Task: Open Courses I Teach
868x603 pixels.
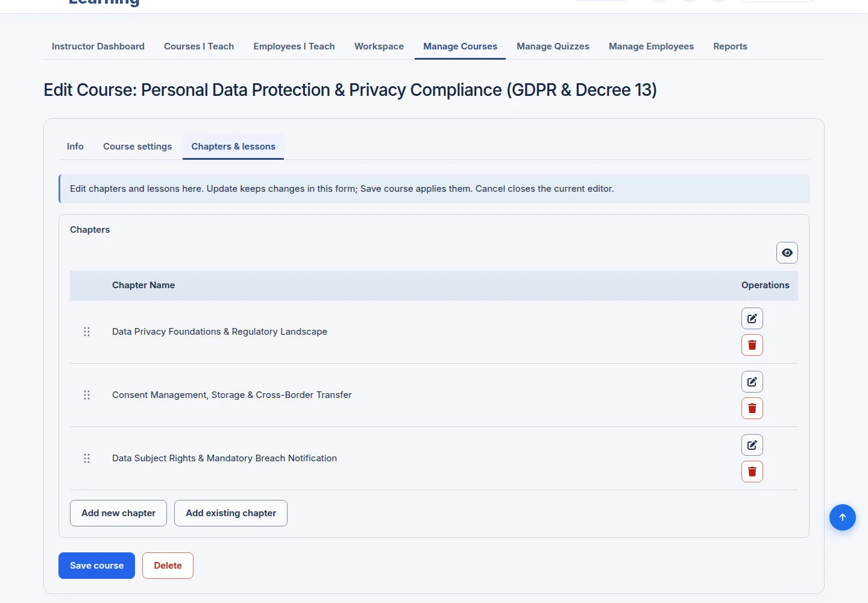Action: click(x=199, y=46)
